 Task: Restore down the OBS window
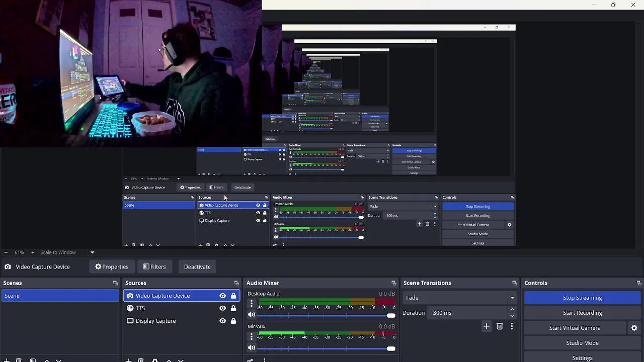click(613, 5)
